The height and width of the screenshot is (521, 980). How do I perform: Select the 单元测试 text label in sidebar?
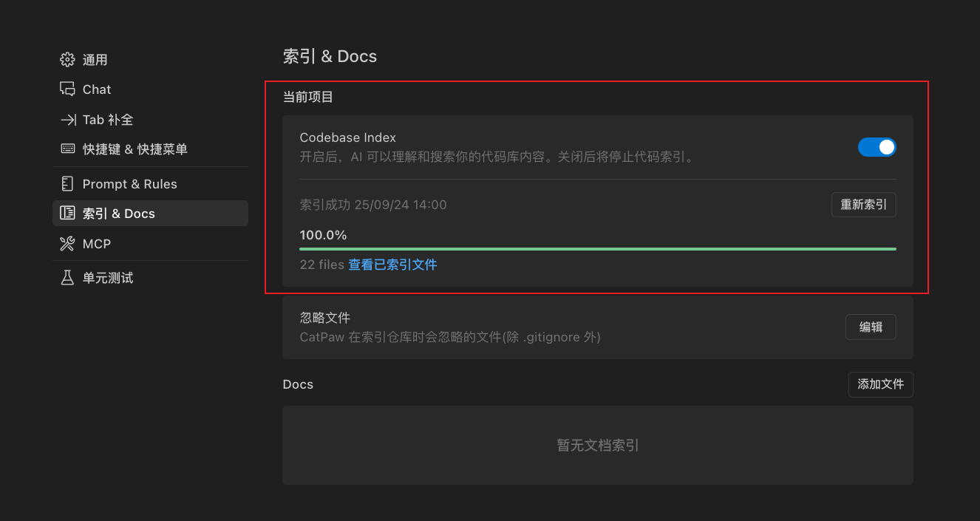pos(108,278)
